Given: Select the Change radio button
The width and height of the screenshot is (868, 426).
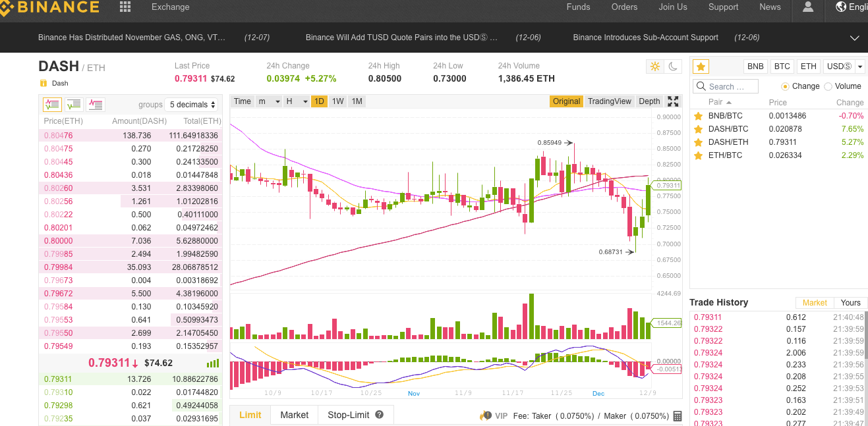Looking at the screenshot, I should [x=784, y=86].
